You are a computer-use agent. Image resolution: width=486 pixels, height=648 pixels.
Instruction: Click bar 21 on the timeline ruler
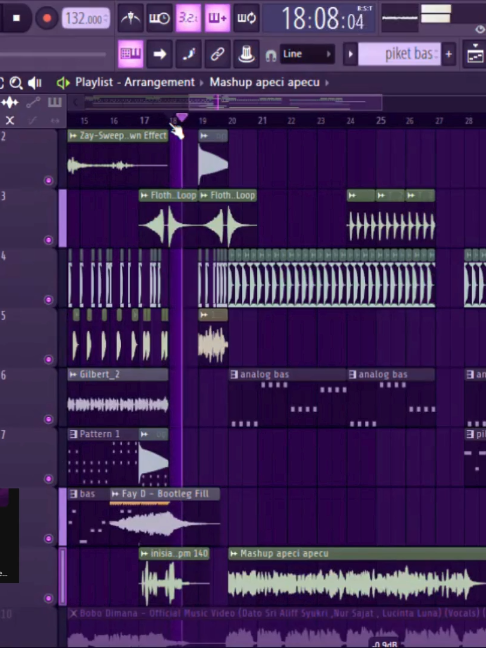262,120
